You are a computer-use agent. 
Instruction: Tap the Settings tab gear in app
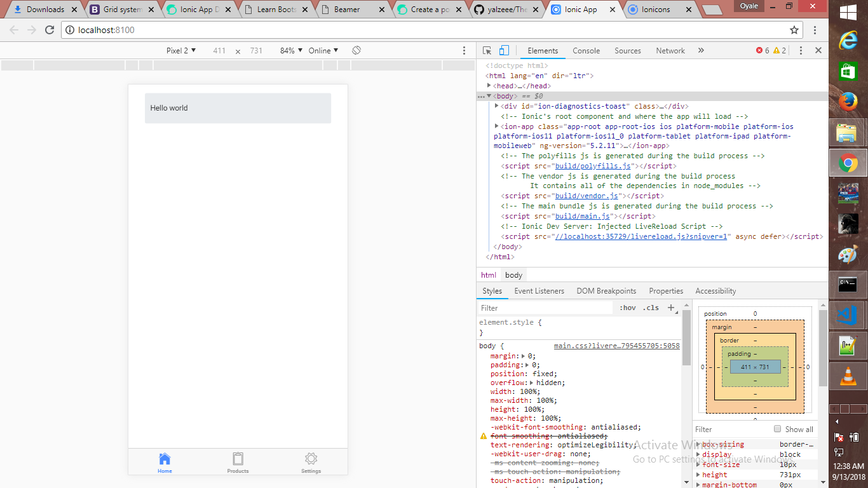pyautogui.click(x=311, y=459)
